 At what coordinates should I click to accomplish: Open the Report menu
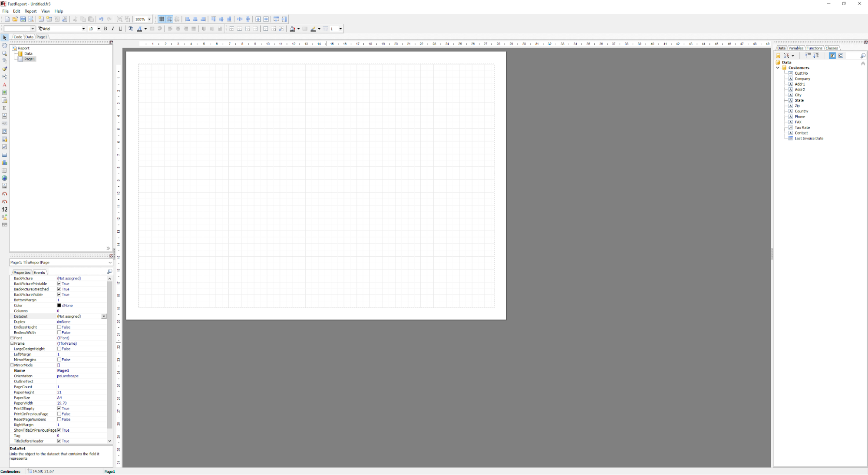(x=30, y=11)
